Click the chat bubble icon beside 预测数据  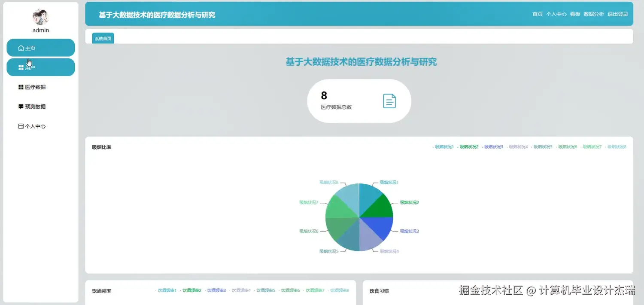(21, 107)
